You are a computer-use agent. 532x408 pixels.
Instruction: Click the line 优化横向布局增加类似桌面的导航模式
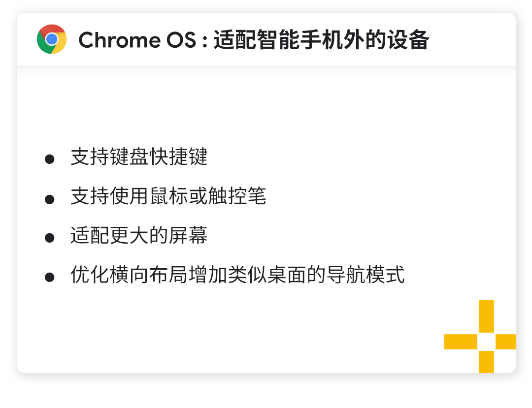(x=237, y=275)
